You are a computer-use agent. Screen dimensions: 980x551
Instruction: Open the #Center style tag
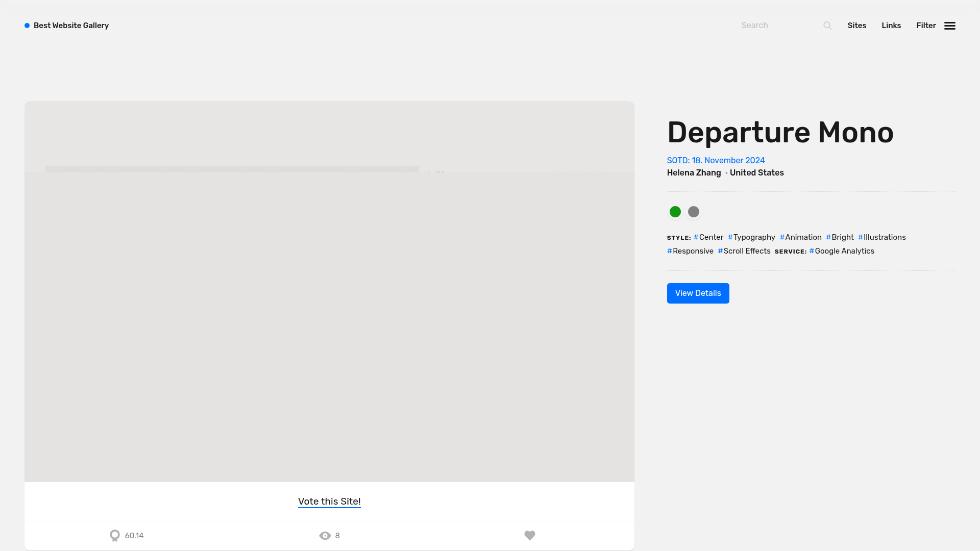(708, 237)
